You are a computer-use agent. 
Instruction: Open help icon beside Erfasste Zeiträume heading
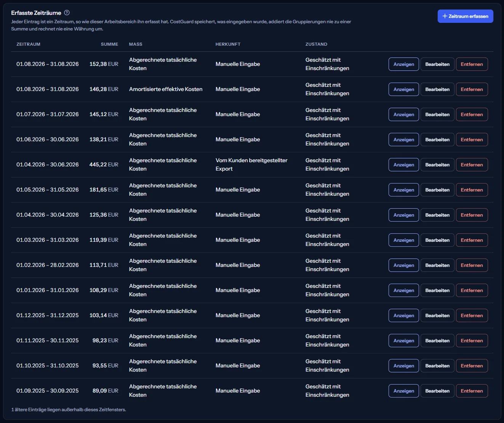[67, 13]
